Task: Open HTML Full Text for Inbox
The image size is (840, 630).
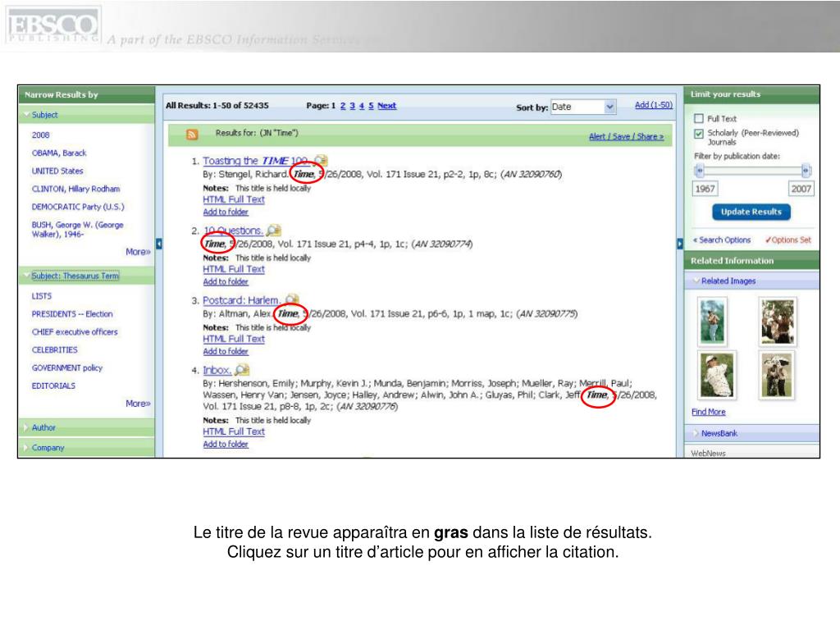Action: click(234, 431)
